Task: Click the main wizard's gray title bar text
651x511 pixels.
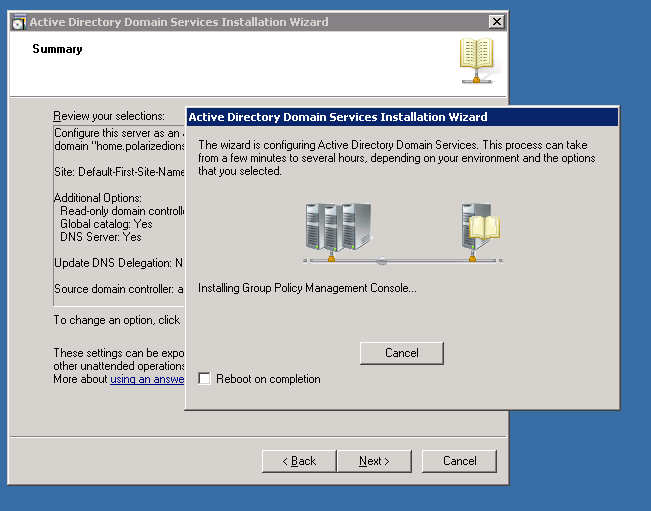Action: coord(180,22)
